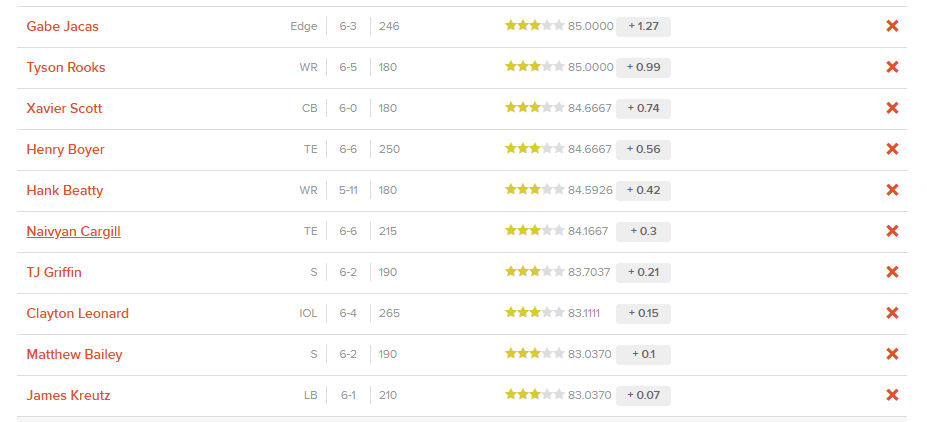The height and width of the screenshot is (422, 927).
Task: Click Xavier Scott's star rating
Action: pos(534,108)
